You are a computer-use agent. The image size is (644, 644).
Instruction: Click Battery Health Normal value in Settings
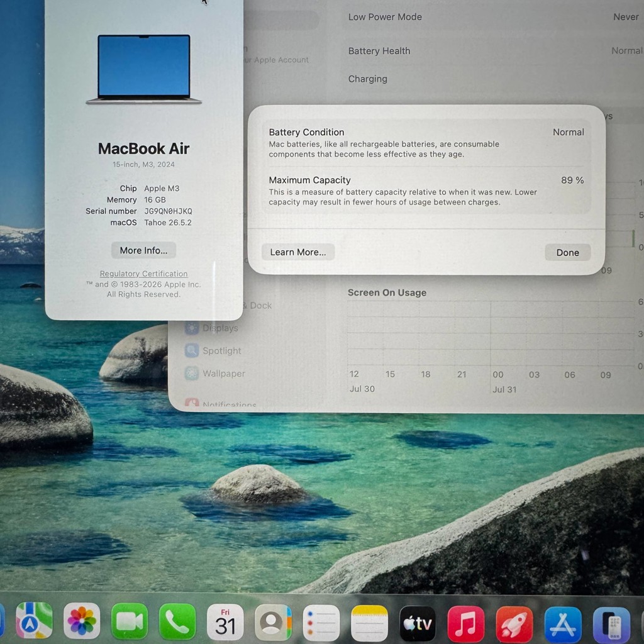pyautogui.click(x=627, y=50)
